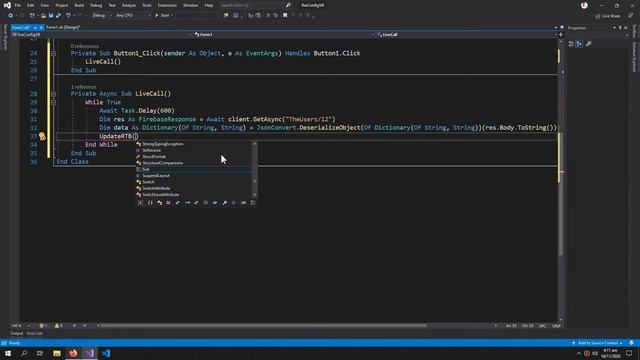Click the IntelliSense list scrollbar
The image size is (640, 360).
(x=255, y=169)
